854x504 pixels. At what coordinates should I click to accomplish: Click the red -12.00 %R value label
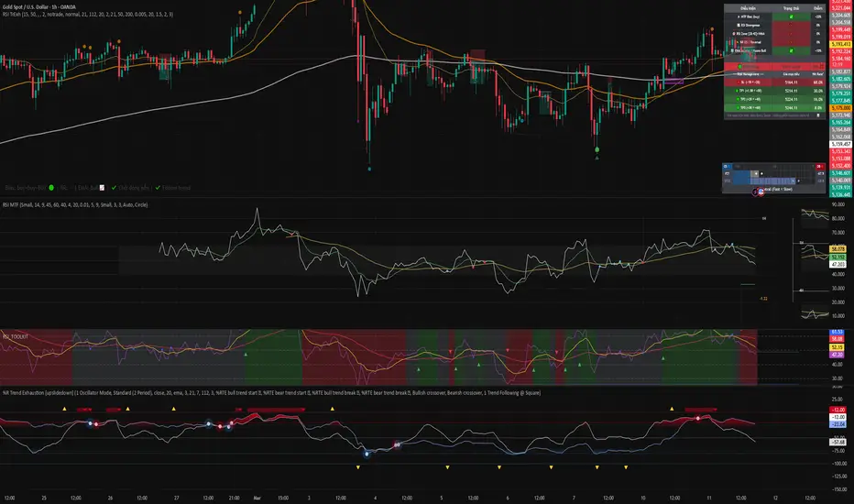(838, 410)
